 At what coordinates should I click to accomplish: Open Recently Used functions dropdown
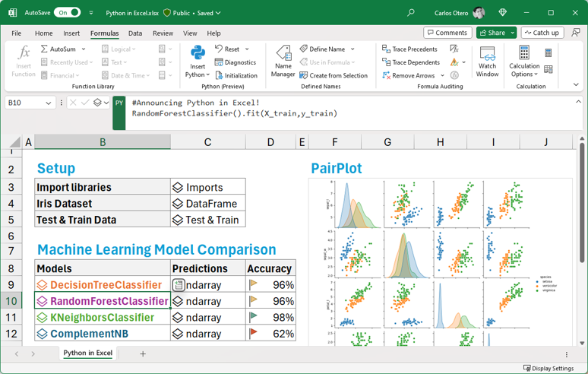(x=66, y=62)
